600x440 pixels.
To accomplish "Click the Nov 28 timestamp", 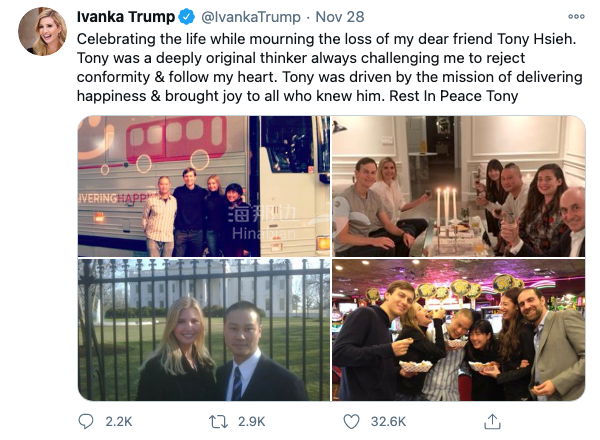I will (x=340, y=17).
